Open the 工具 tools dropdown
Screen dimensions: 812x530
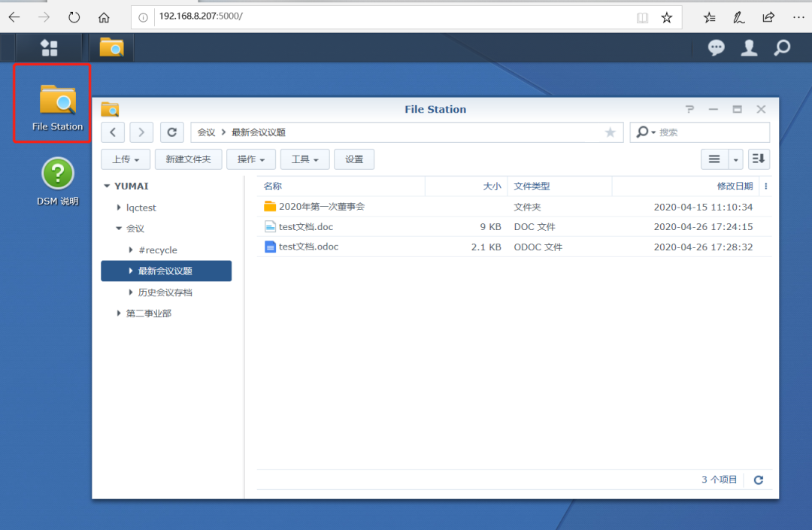[x=305, y=159]
